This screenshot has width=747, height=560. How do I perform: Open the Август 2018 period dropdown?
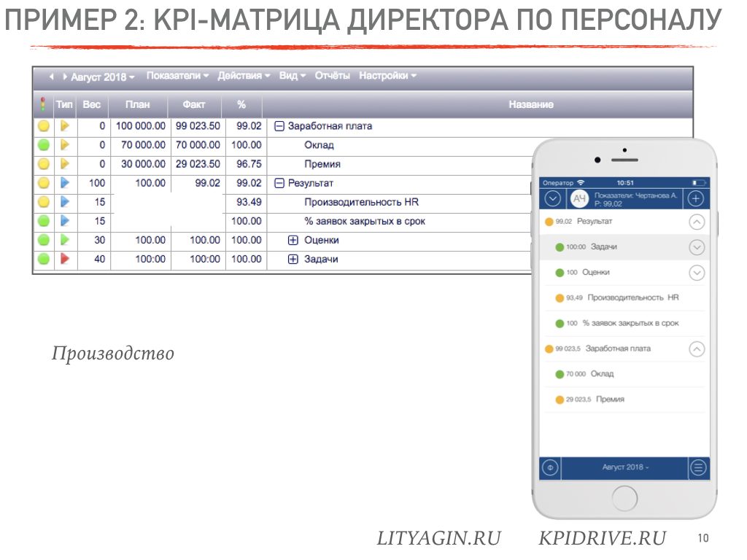pyautogui.click(x=102, y=77)
